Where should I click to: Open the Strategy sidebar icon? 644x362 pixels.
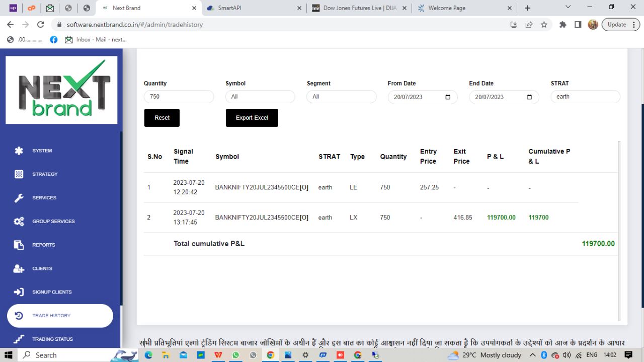[19, 174]
